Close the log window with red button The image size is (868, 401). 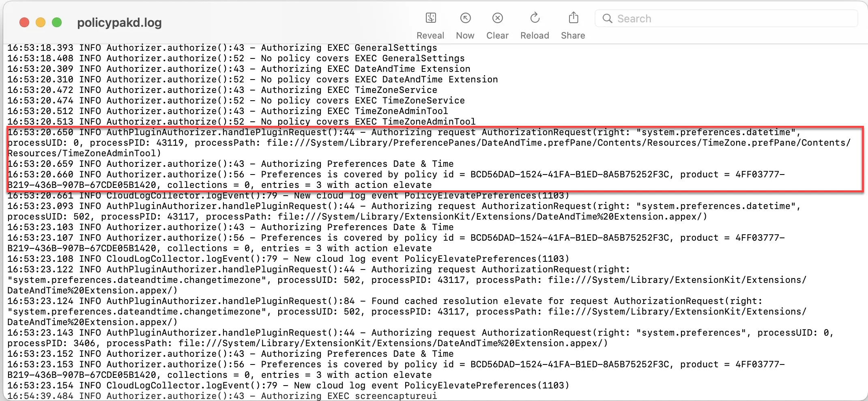pyautogui.click(x=24, y=22)
